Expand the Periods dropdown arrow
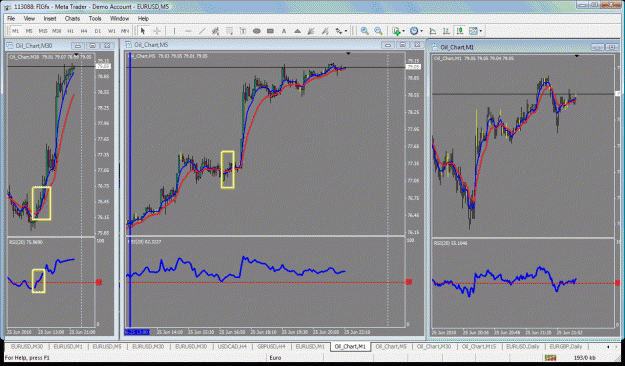625x366 pixels. coord(421,31)
